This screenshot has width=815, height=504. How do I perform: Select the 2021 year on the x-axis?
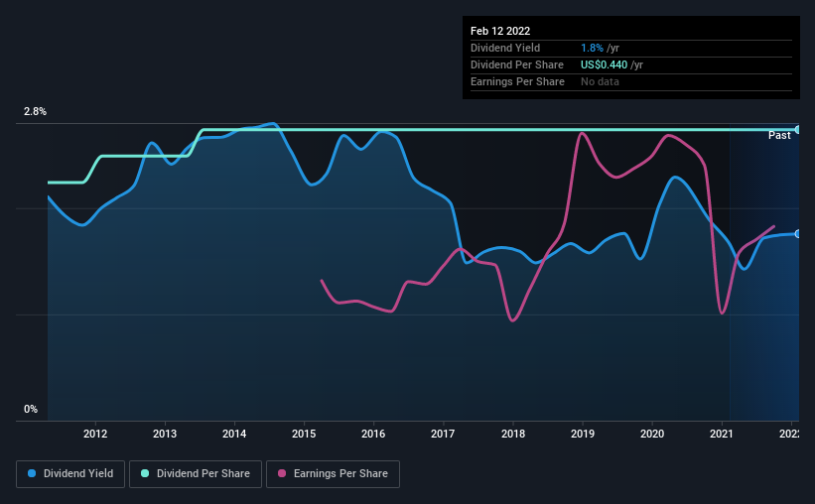(722, 434)
